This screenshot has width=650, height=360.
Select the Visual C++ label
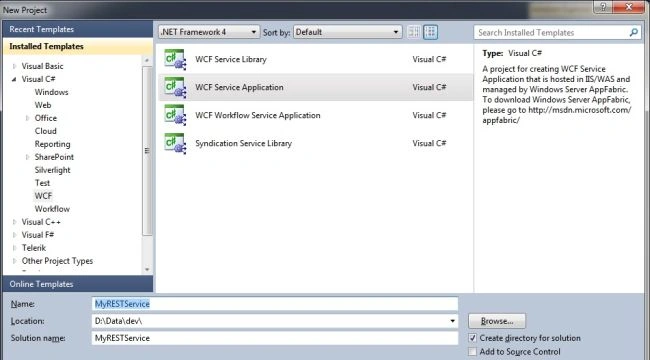coord(41,222)
